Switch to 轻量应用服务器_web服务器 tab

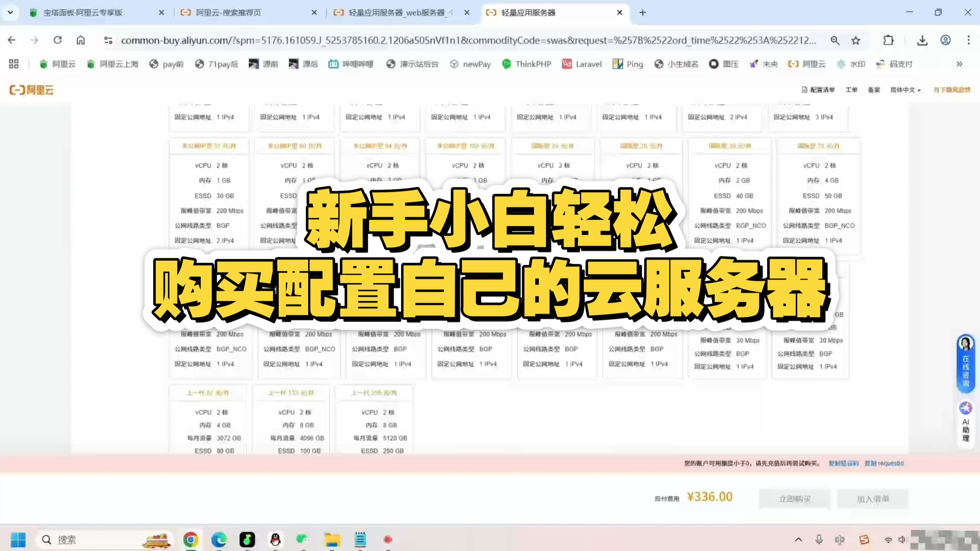tap(402, 13)
